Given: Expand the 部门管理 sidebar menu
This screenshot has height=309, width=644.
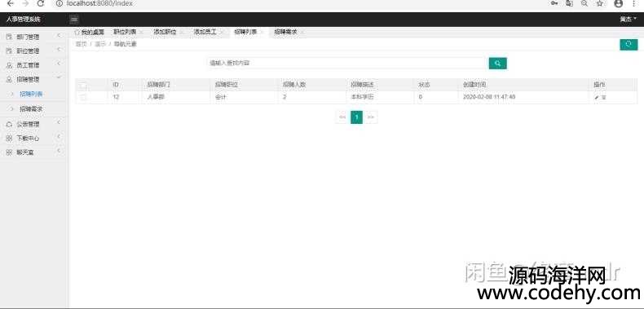Looking at the screenshot, I should (x=33, y=37).
